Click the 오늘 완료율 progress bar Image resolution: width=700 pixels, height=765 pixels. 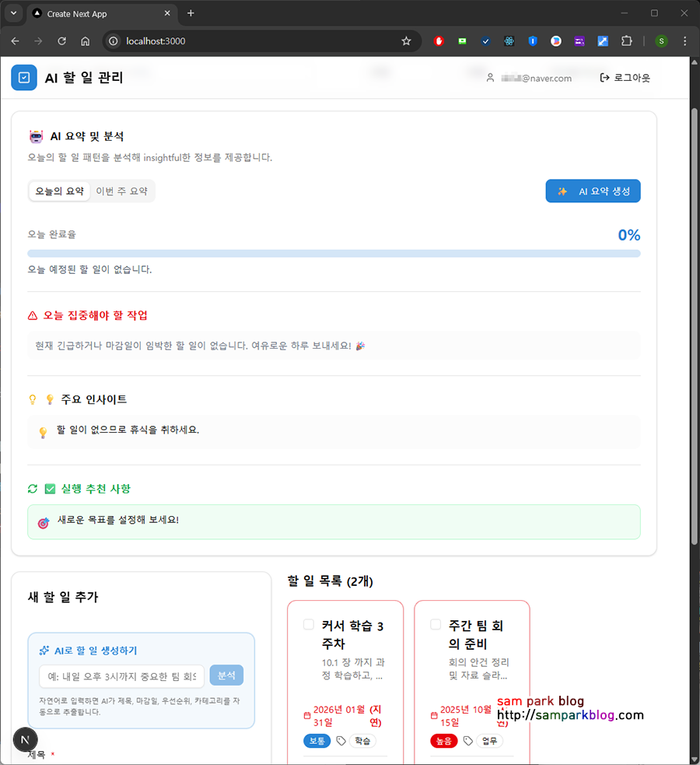[334, 254]
